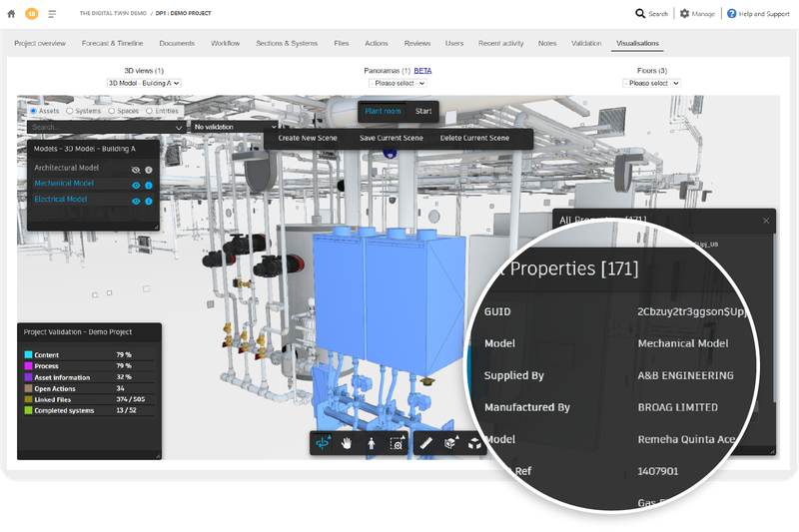Image resolution: width=799 pixels, height=532 pixels.
Task: Open the Documents tab
Action: [x=177, y=43]
